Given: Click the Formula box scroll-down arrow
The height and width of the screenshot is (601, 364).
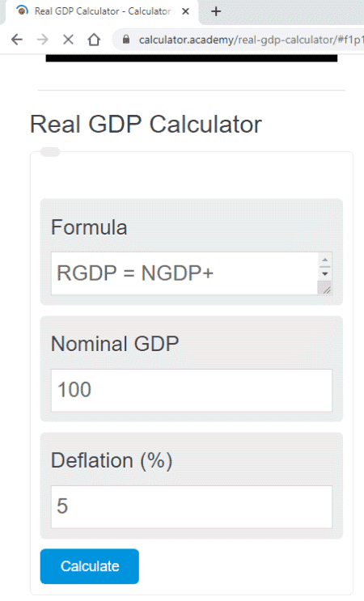Looking at the screenshot, I should tap(325, 273).
